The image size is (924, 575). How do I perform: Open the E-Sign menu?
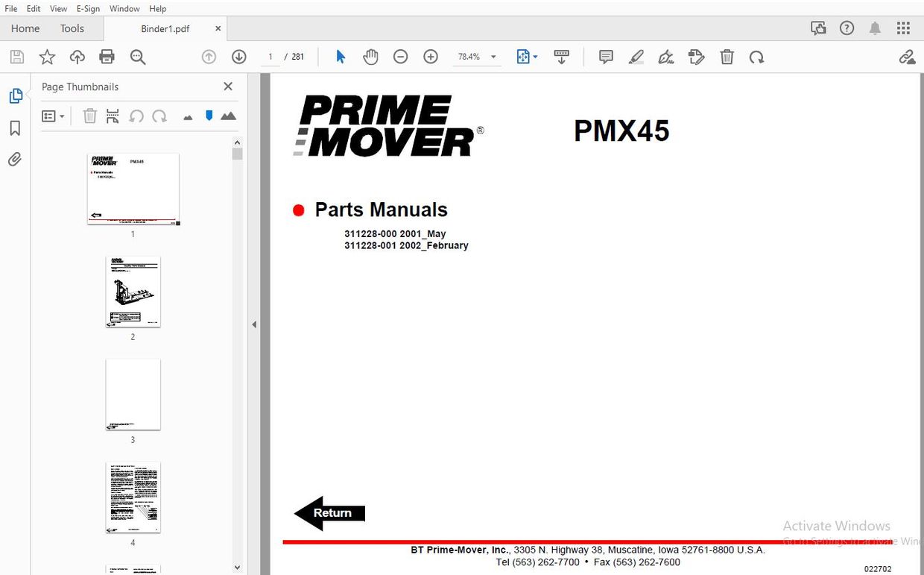pyautogui.click(x=88, y=8)
